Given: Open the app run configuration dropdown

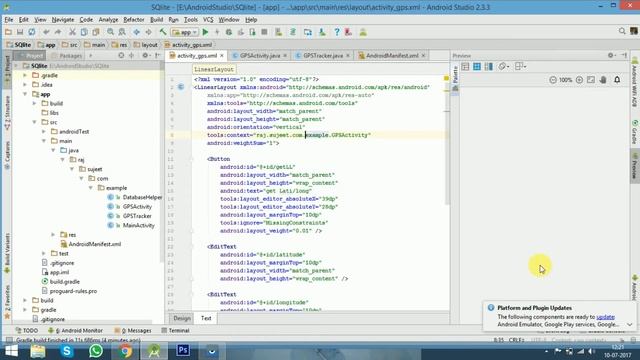Looking at the screenshot, I should (x=185, y=32).
